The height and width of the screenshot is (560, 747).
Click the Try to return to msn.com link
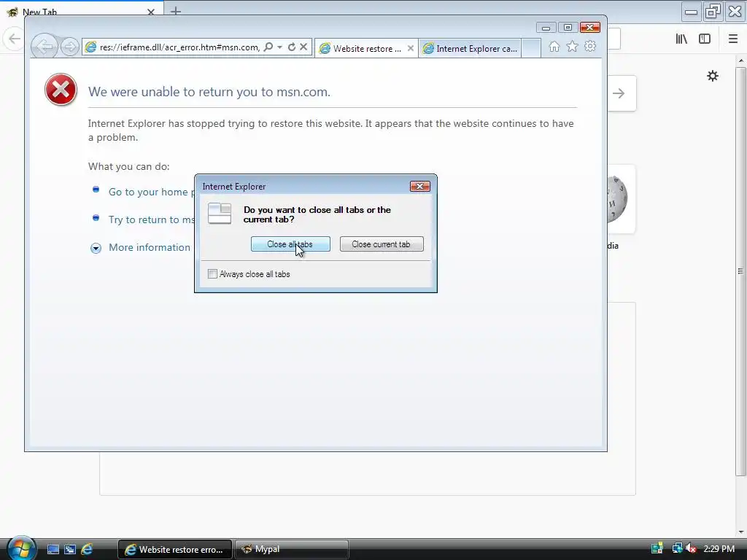(152, 219)
